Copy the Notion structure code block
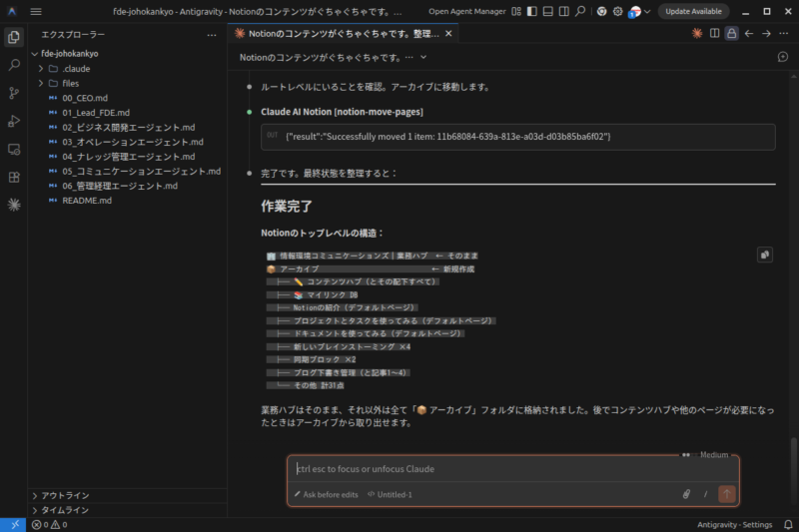Screen dimensions: 799x532 [x=764, y=255]
